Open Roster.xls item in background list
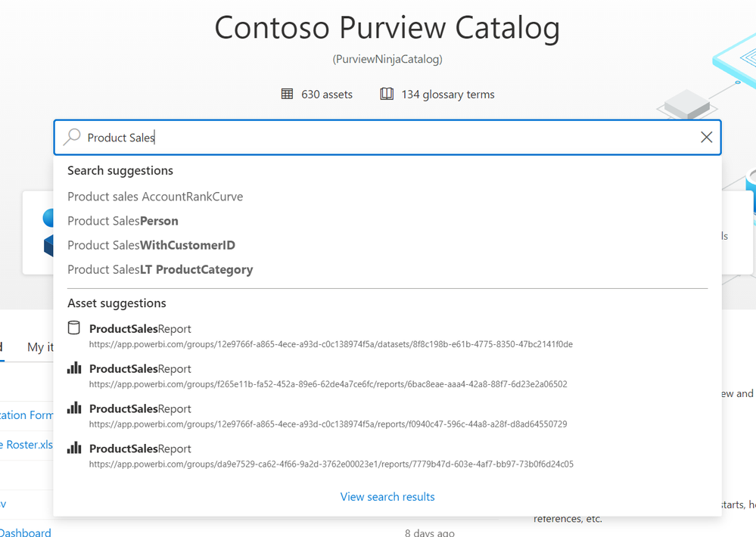 26,445
